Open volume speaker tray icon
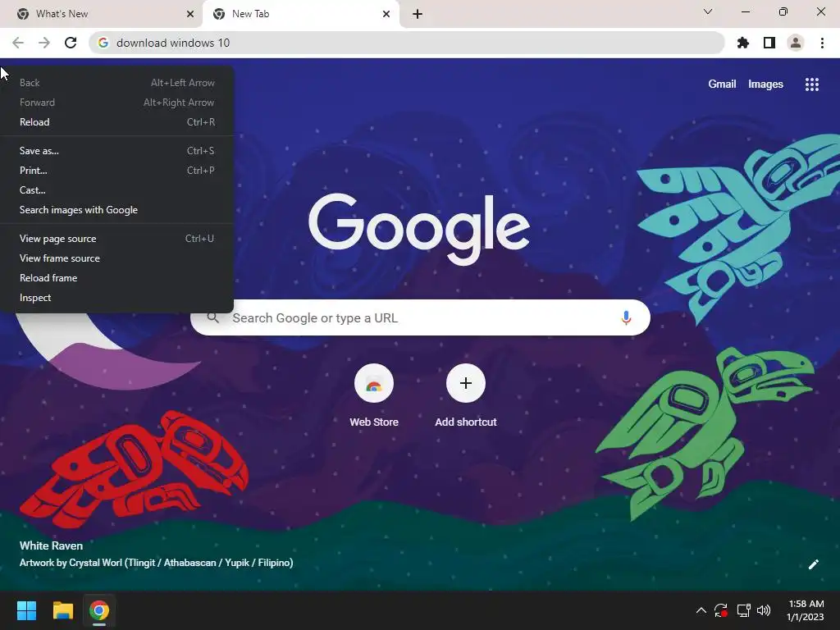 click(x=764, y=610)
